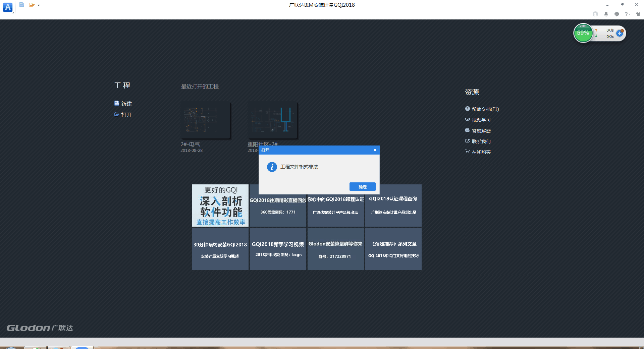Open the 30分钟玩转安装GQI2018 tile
The width and height of the screenshot is (644, 349).
(x=220, y=249)
